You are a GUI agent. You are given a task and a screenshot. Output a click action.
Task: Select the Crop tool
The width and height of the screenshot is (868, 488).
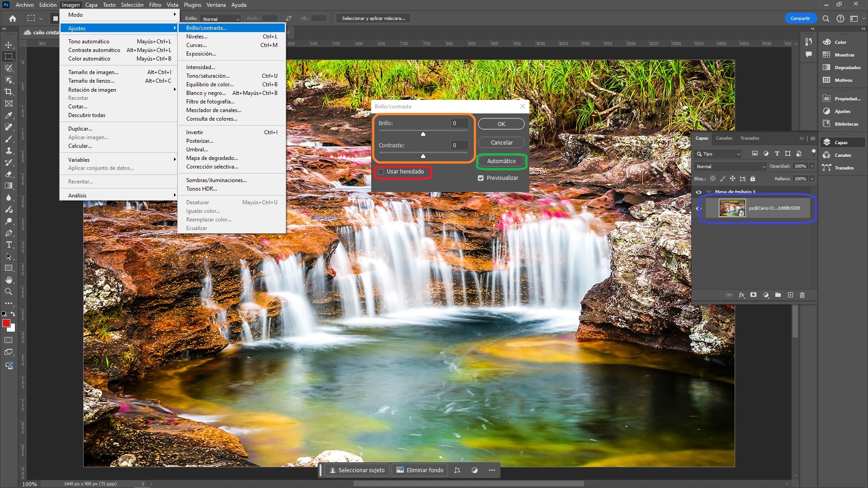pyautogui.click(x=9, y=92)
